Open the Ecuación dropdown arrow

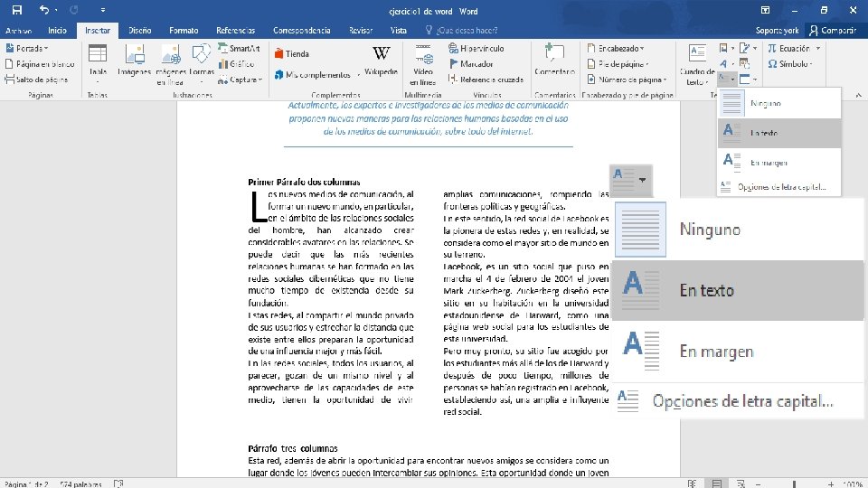click(818, 48)
